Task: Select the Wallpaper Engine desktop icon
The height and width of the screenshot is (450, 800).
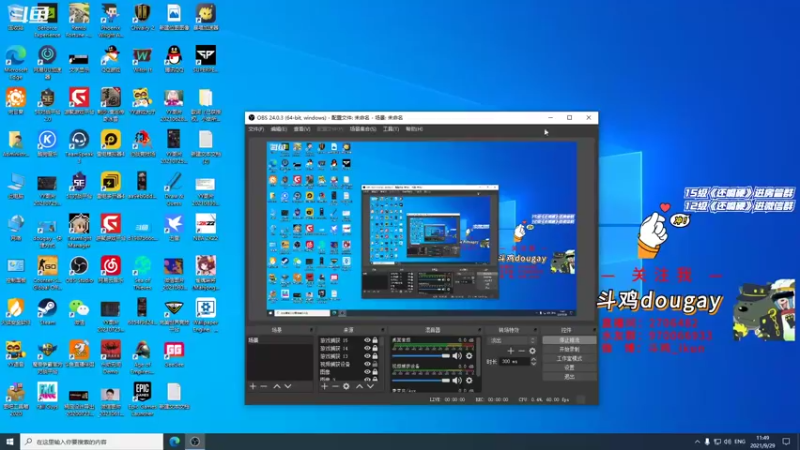Action: (x=206, y=315)
